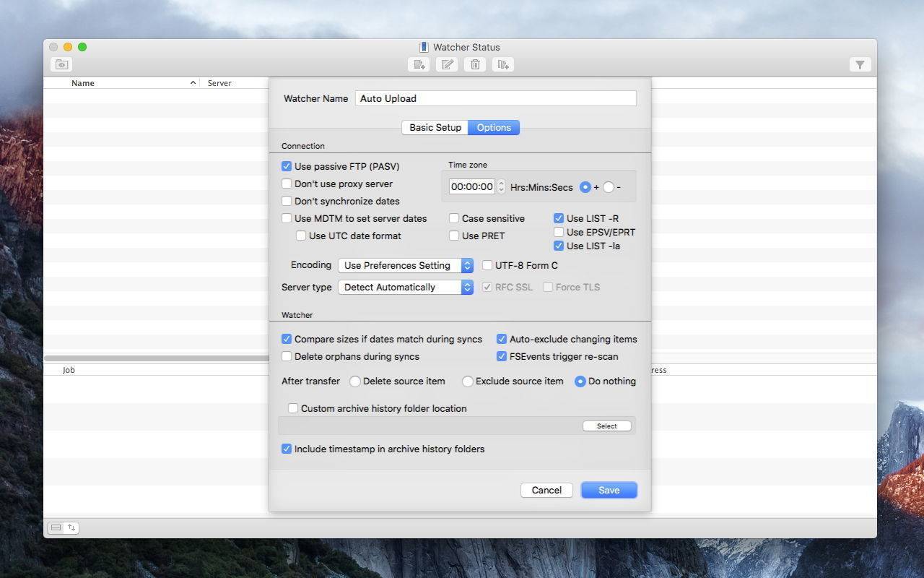Select Do nothing after transfer
Screen dimensions: 924x578
point(580,381)
